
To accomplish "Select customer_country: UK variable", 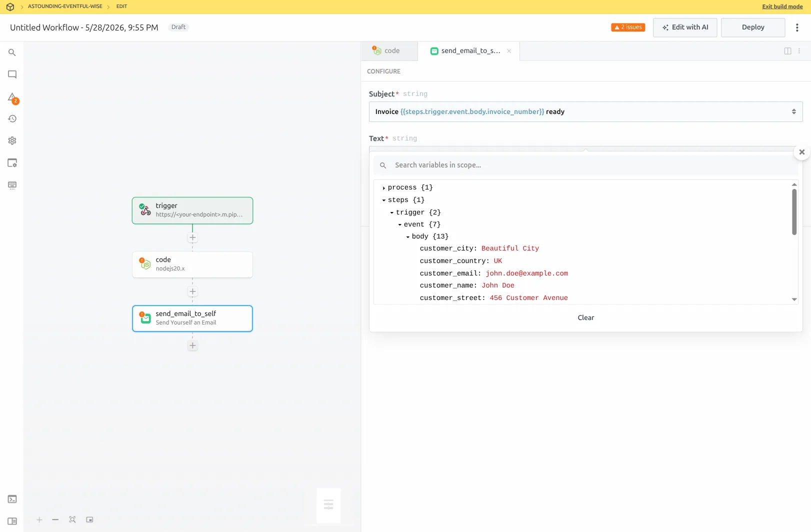I will (x=461, y=261).
